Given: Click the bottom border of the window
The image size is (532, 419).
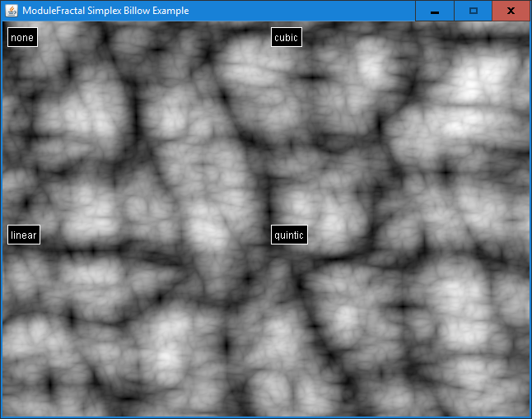Looking at the screenshot, I should click(x=266, y=417).
